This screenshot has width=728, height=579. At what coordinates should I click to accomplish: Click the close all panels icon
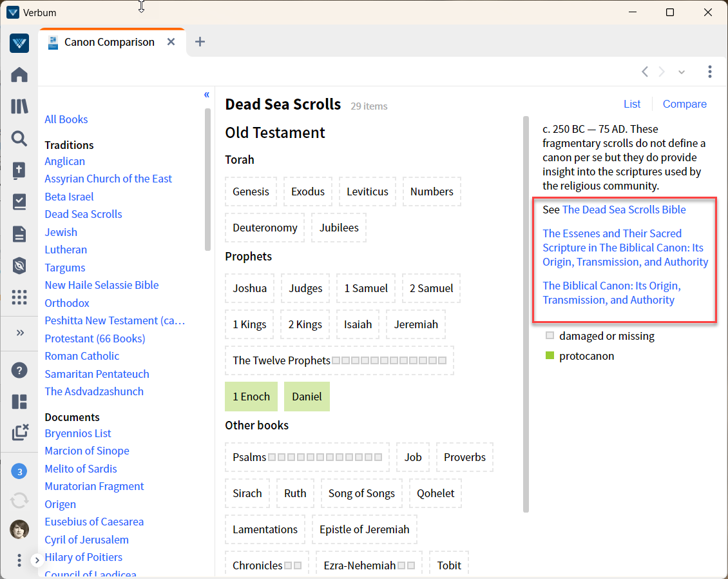point(20,432)
